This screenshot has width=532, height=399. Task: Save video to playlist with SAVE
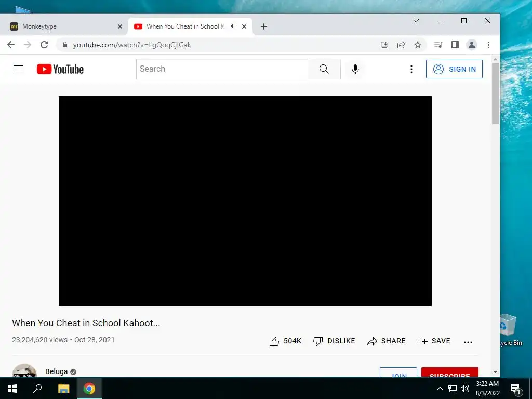[x=434, y=341]
